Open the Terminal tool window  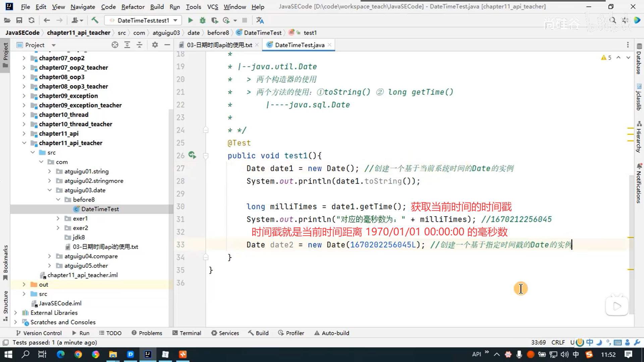pyautogui.click(x=187, y=333)
